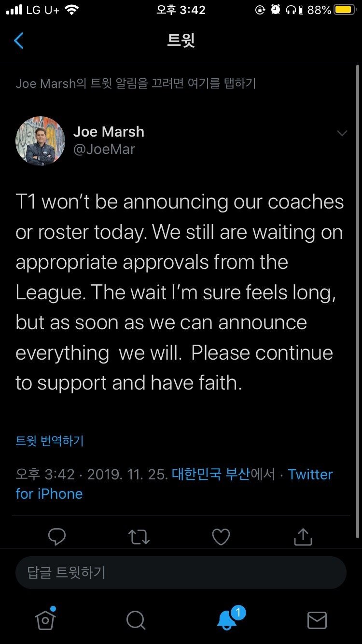Tap the reply tweet input field
The width and height of the screenshot is (362, 644).
point(181,573)
